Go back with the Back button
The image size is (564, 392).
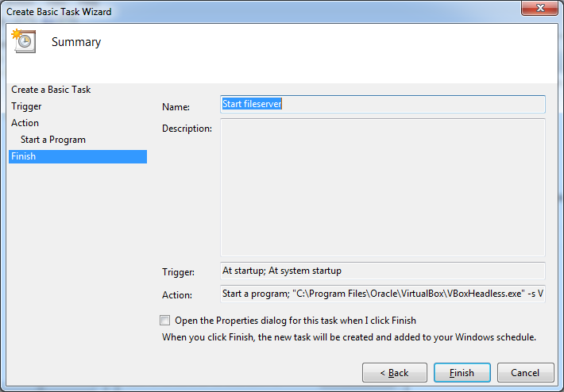395,373
